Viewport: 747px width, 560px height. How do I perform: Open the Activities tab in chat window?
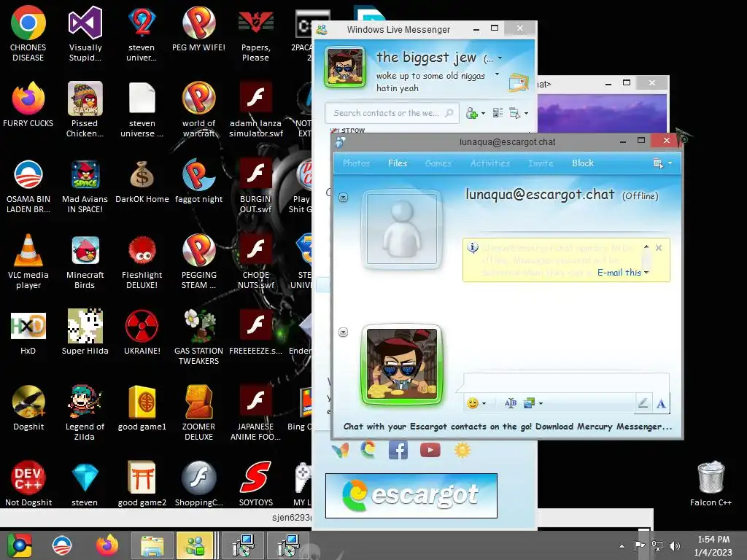489,163
